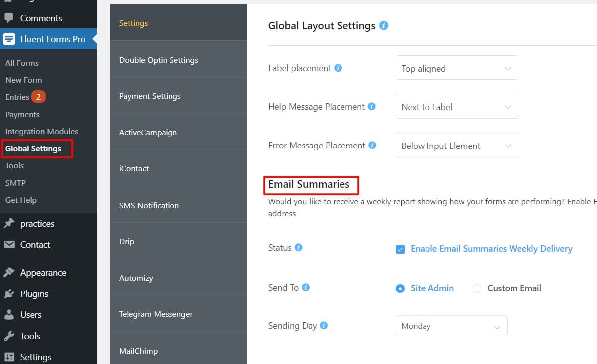The height and width of the screenshot is (364, 597).
Task: Go to Integration Modules in sidebar
Action: point(42,131)
